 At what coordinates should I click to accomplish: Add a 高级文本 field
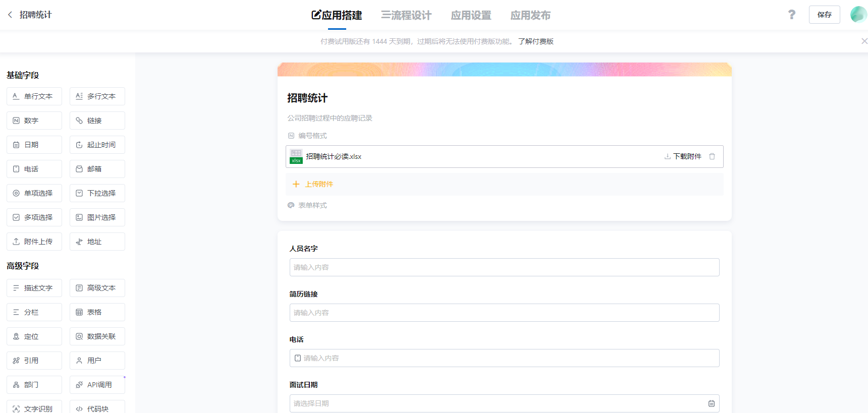97,288
